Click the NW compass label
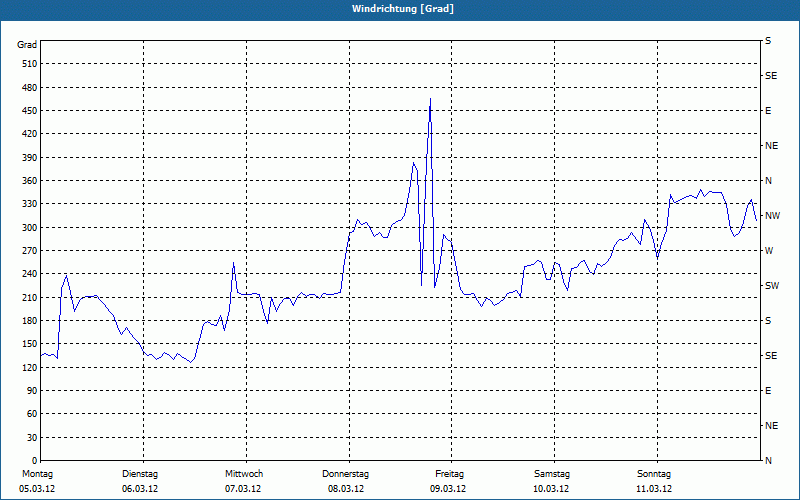The height and width of the screenshot is (500, 800). click(772, 216)
